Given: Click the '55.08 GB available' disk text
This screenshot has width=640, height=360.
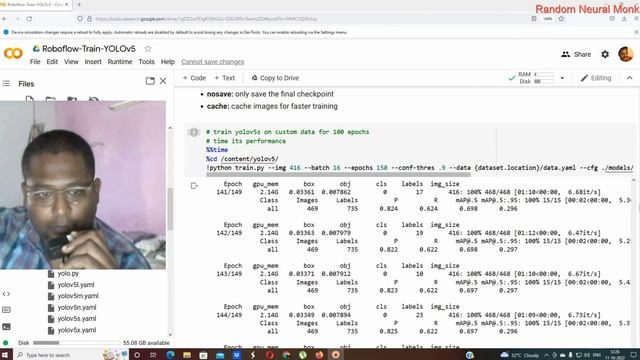Looking at the screenshot, I should click(x=146, y=343).
